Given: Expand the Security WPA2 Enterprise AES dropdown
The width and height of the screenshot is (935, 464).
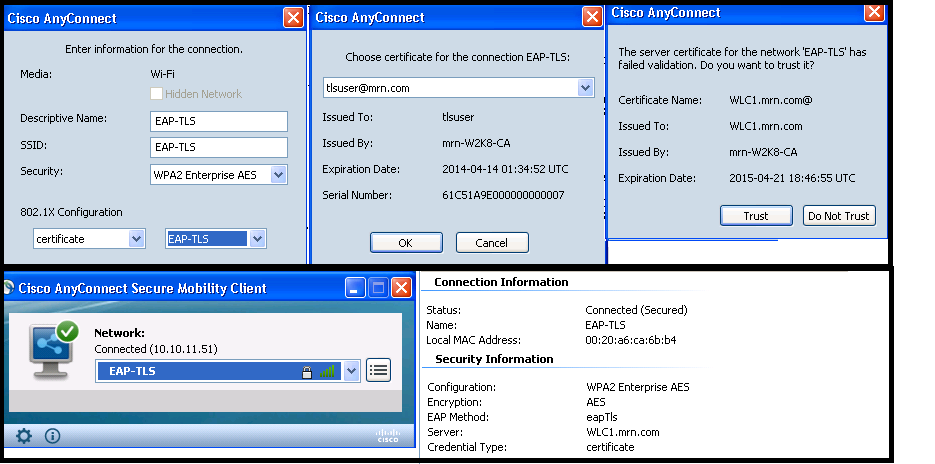Looking at the screenshot, I should coord(278,175).
